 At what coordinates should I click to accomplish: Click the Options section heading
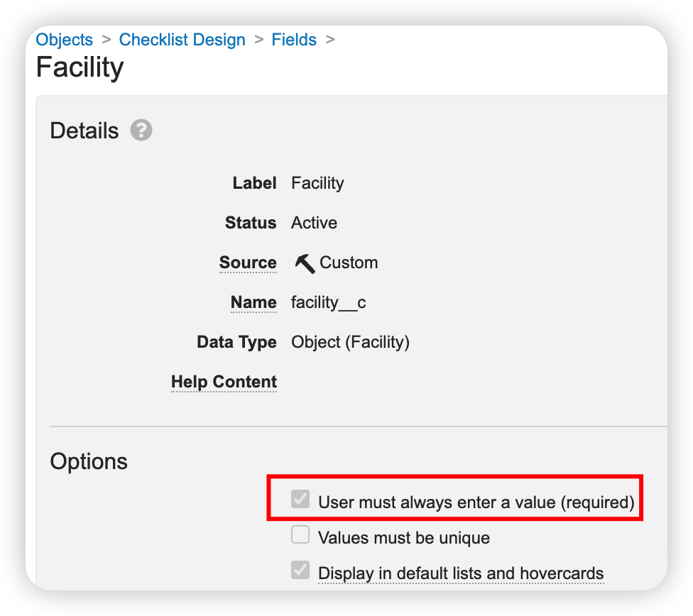tap(89, 461)
